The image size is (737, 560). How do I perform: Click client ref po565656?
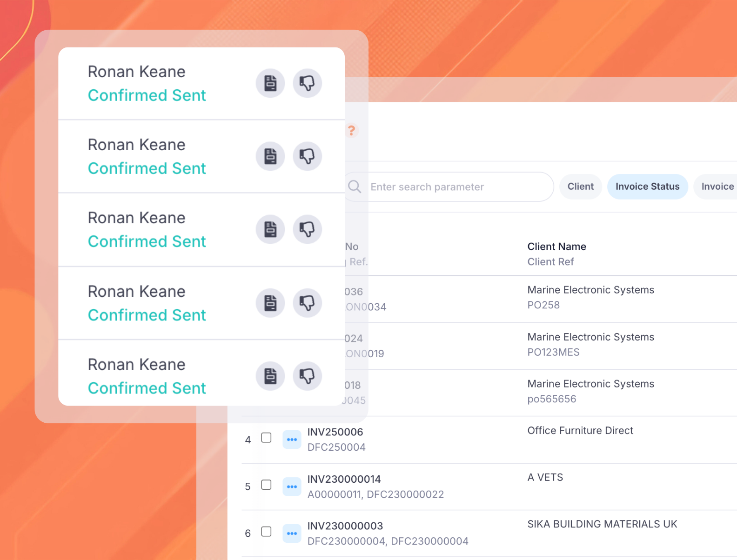(x=551, y=399)
